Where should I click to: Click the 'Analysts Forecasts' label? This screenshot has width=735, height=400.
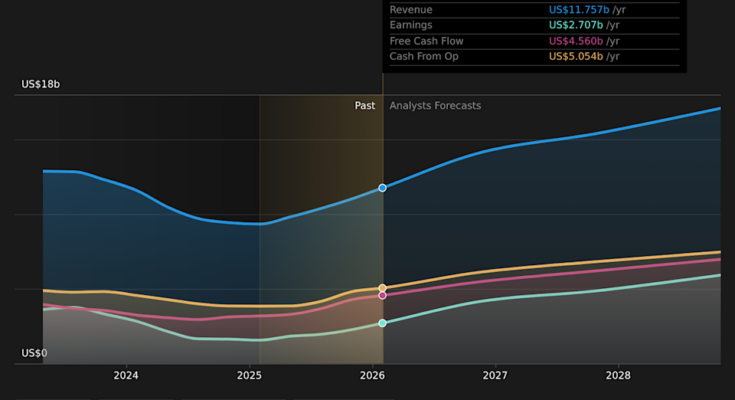tap(435, 106)
